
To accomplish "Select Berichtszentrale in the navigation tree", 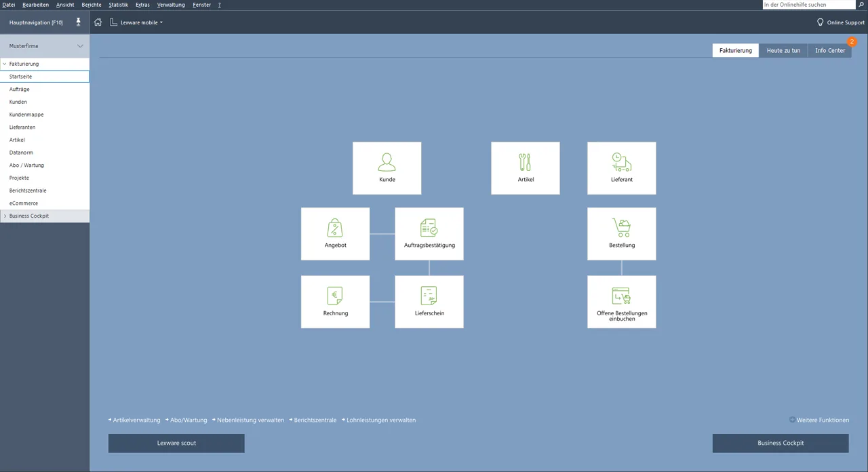I will 45,191.
